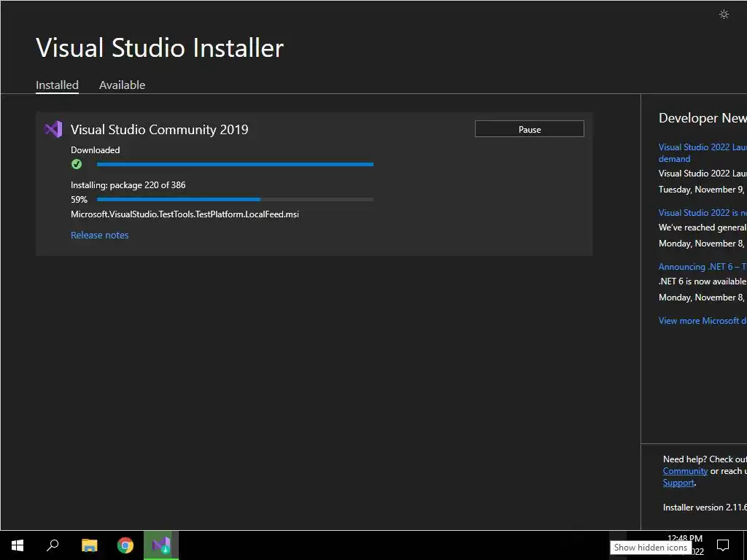
Task: Click the Downloaded status label
Action: click(96, 150)
